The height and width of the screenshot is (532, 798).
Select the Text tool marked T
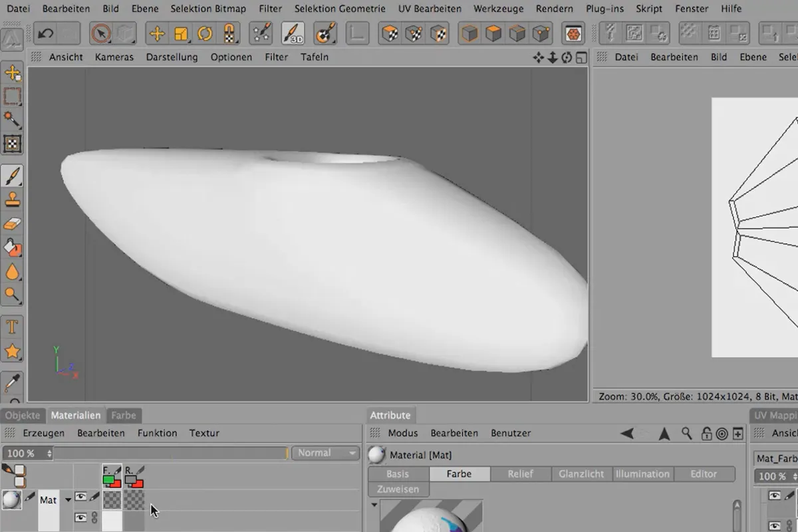point(13,327)
